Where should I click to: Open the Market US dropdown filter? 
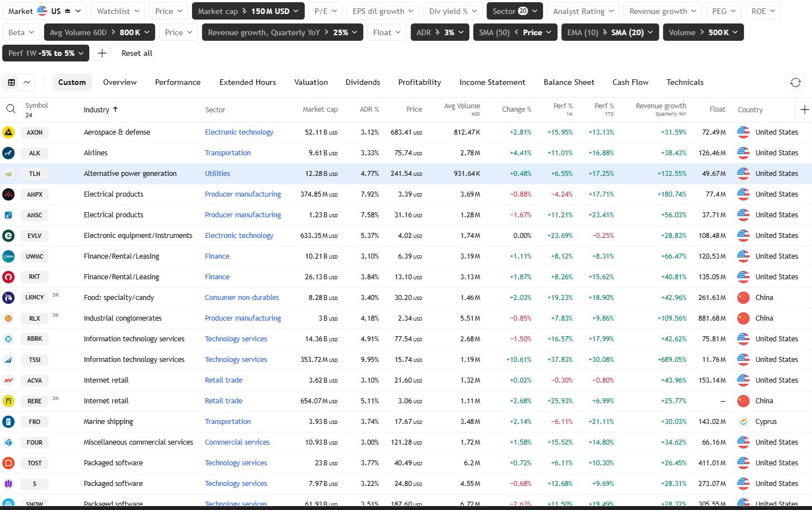point(45,11)
